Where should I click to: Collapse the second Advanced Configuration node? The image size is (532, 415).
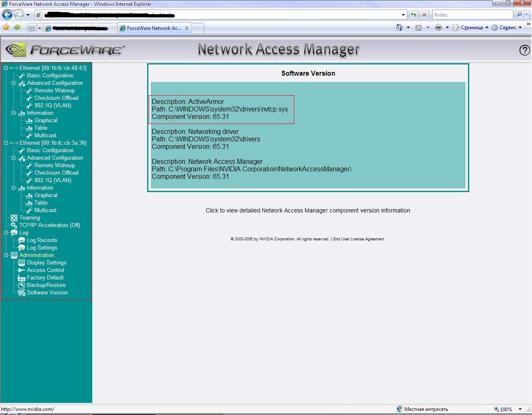(x=14, y=158)
